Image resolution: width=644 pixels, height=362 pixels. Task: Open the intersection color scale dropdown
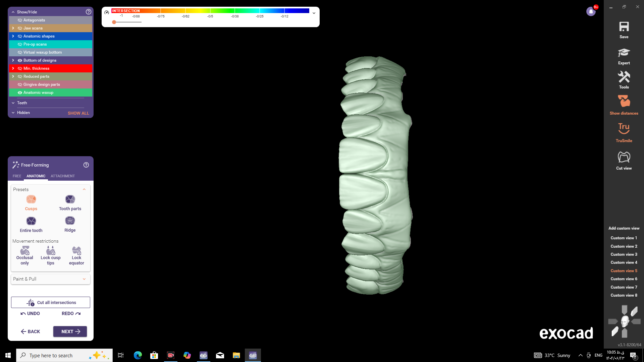point(314,13)
